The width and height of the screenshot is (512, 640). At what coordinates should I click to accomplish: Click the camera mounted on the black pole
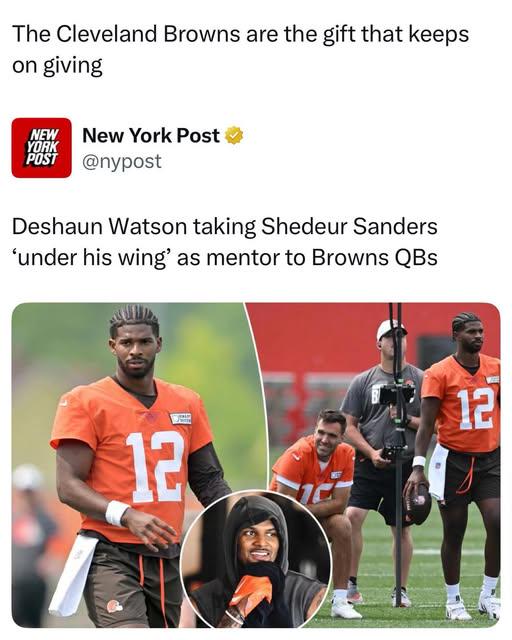(396, 394)
